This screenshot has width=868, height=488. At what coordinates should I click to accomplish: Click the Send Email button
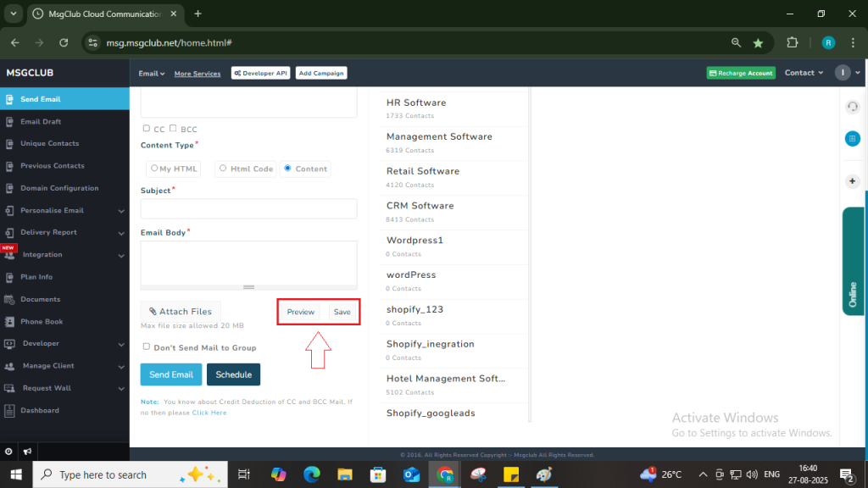tap(171, 374)
